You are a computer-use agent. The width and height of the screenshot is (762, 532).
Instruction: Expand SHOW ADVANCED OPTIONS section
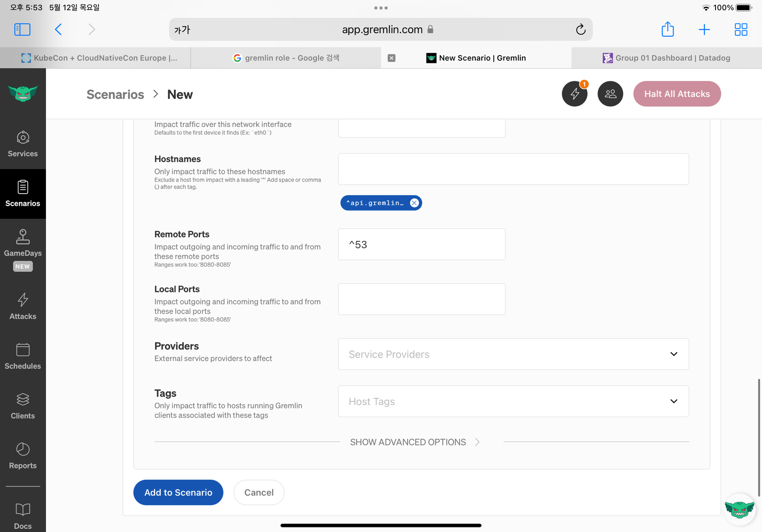point(415,442)
